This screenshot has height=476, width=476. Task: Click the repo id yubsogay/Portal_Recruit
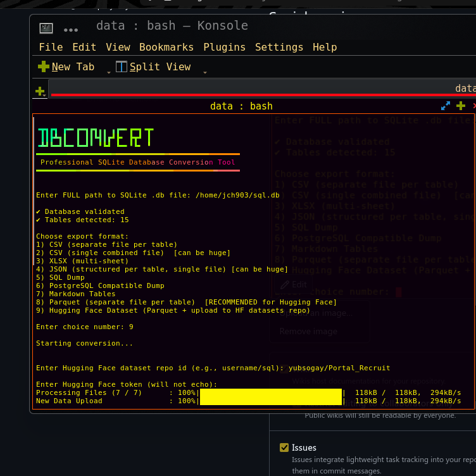pos(339,368)
